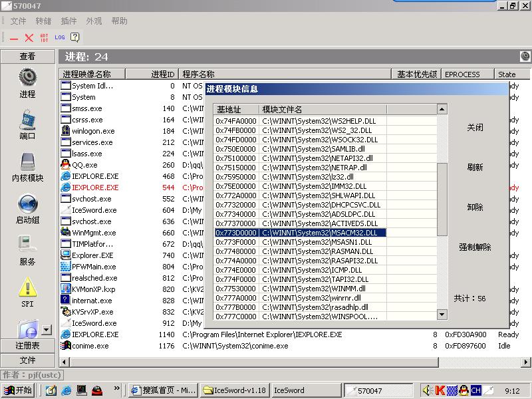Screen dimensions: 532x399
Task: Select the red IEXPLORE.EXE 544 process row
Action: tap(132, 188)
